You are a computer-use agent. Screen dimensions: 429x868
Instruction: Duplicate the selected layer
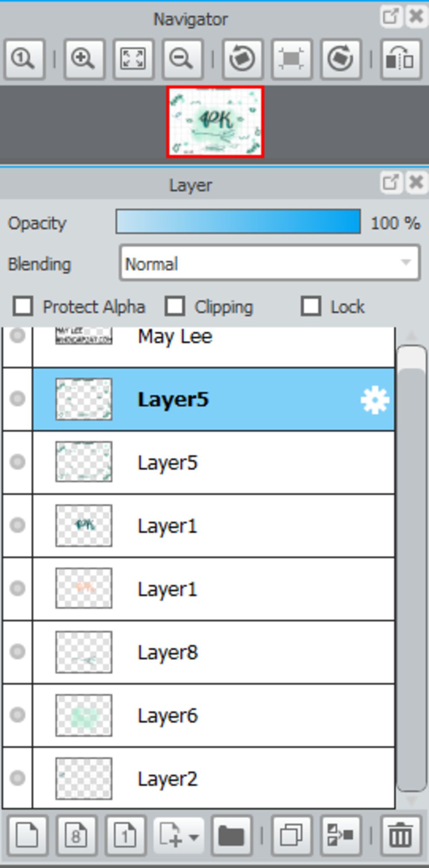[x=292, y=835]
